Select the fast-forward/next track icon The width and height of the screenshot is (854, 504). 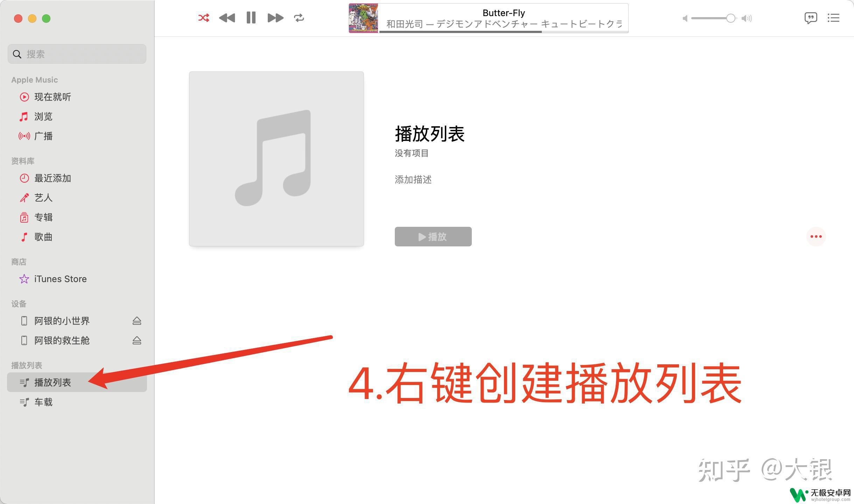[x=275, y=18]
